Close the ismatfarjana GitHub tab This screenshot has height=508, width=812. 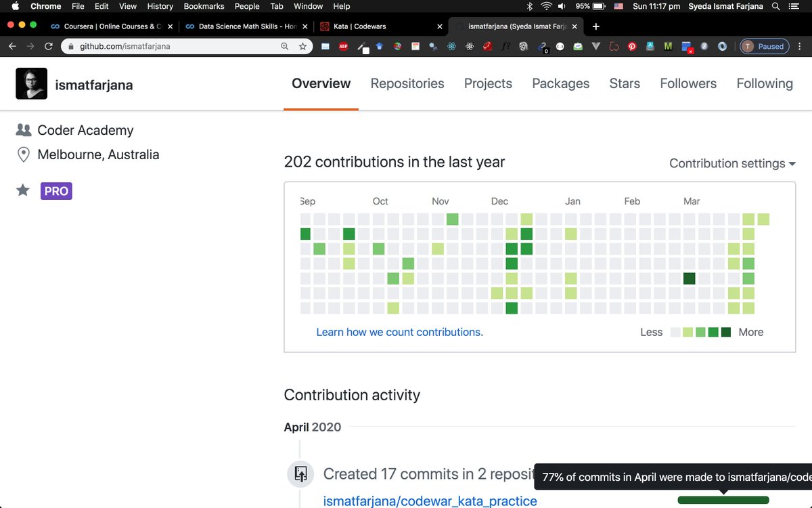tap(575, 26)
